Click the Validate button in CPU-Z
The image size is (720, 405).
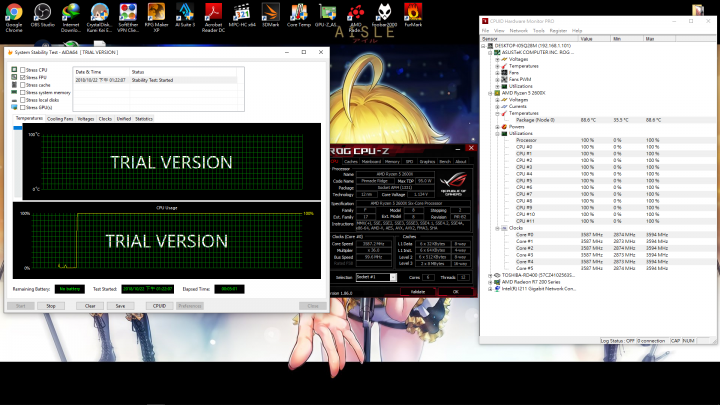[417, 292]
